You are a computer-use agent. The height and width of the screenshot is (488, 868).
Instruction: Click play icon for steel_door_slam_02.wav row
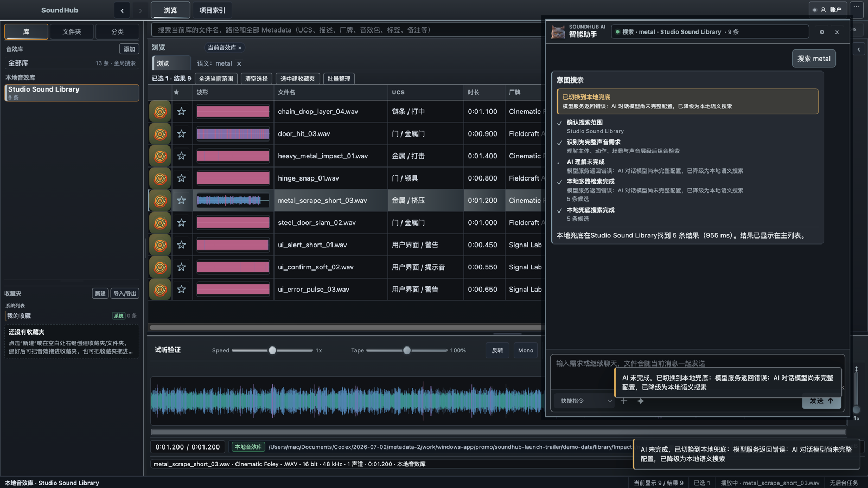pos(160,223)
